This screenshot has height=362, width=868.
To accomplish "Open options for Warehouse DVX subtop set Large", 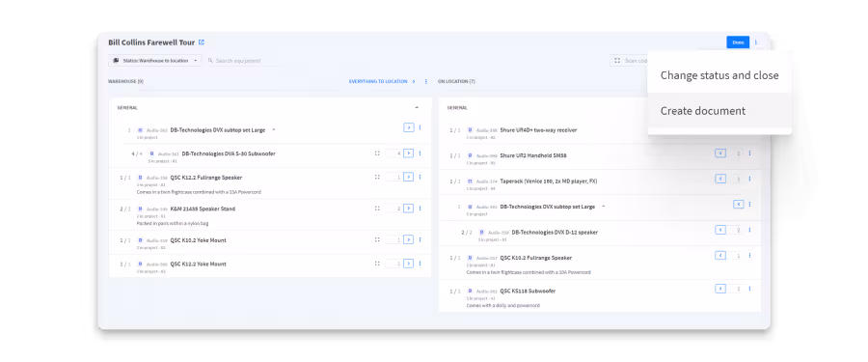I will click(420, 127).
